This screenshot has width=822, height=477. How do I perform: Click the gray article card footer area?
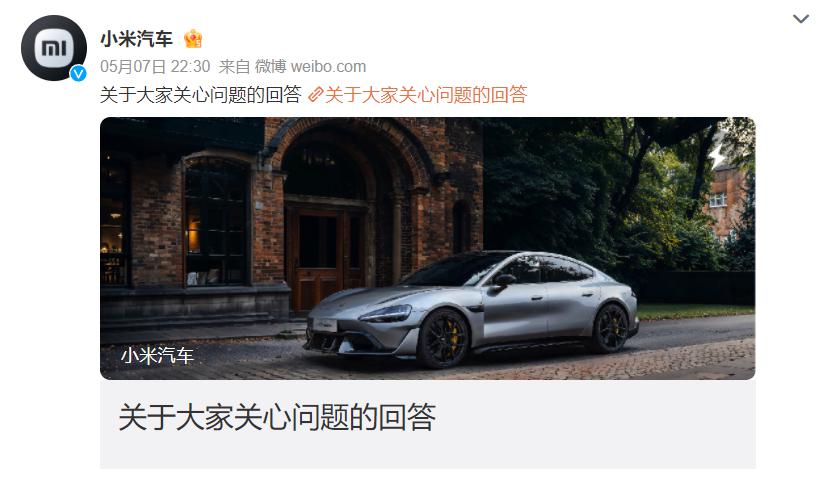pos(428,424)
